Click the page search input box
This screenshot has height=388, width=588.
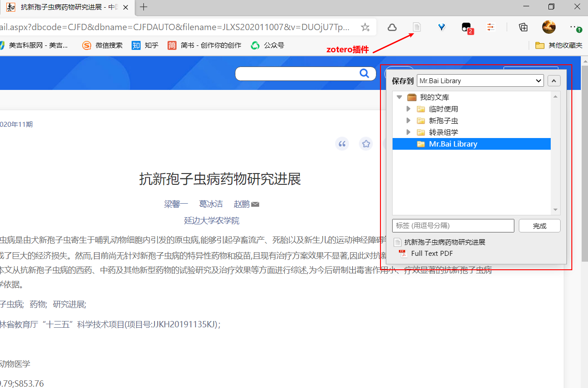tap(296, 74)
